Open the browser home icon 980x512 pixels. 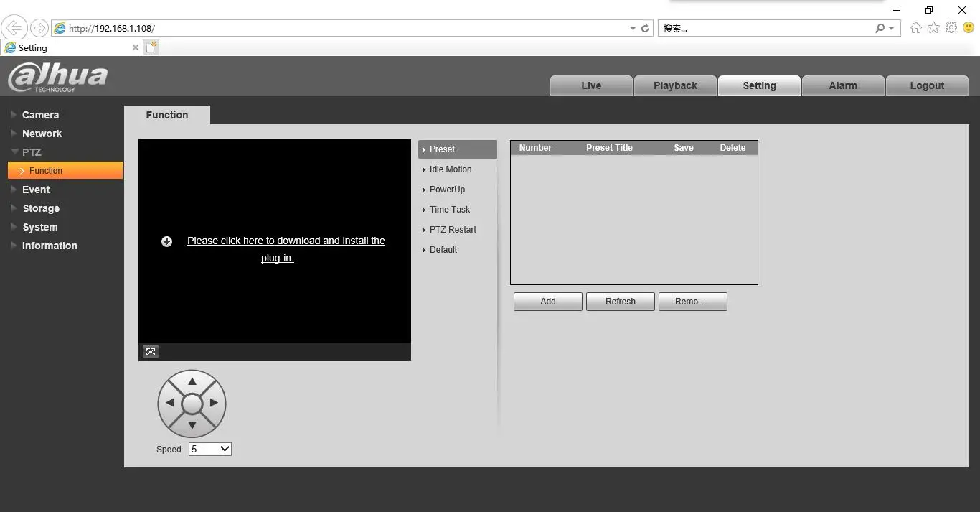coord(916,28)
